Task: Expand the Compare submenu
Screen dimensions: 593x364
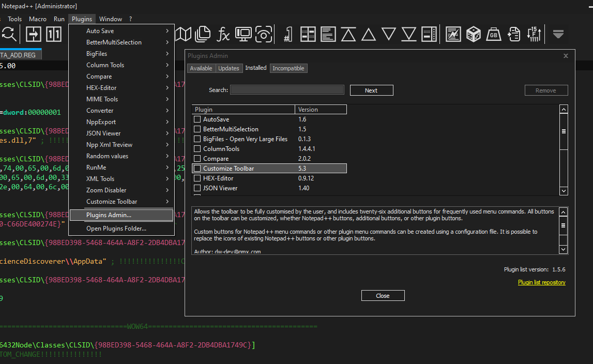Action: pyautogui.click(x=121, y=77)
